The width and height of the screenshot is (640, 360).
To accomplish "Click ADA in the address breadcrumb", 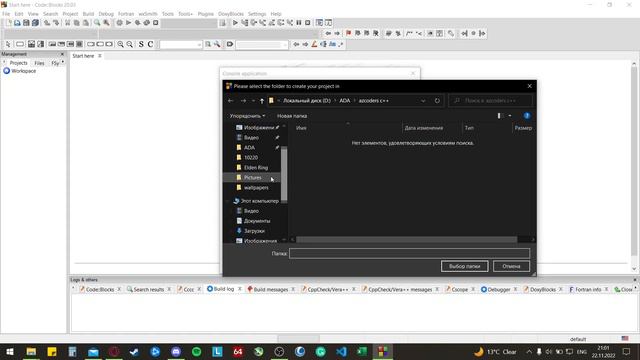I will [x=345, y=101].
